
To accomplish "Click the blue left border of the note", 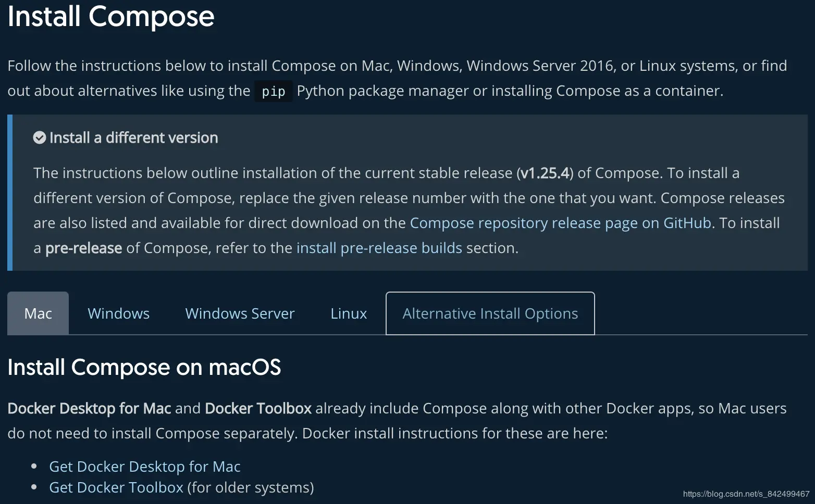I will coord(10,193).
